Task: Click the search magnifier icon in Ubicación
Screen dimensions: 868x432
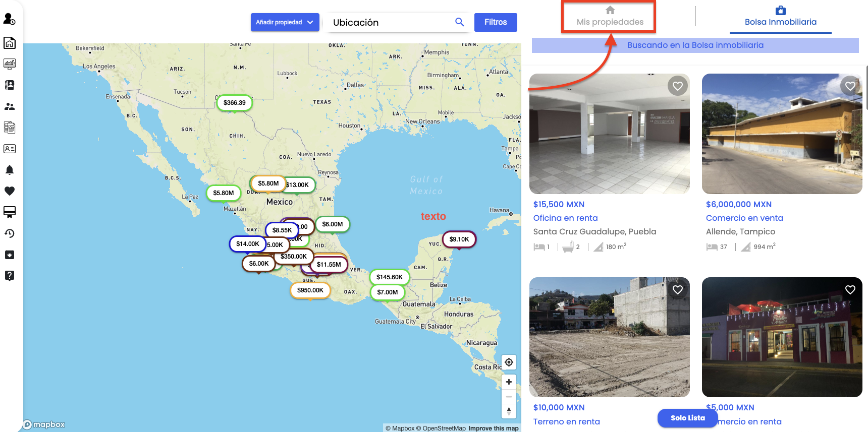Action: 459,22
